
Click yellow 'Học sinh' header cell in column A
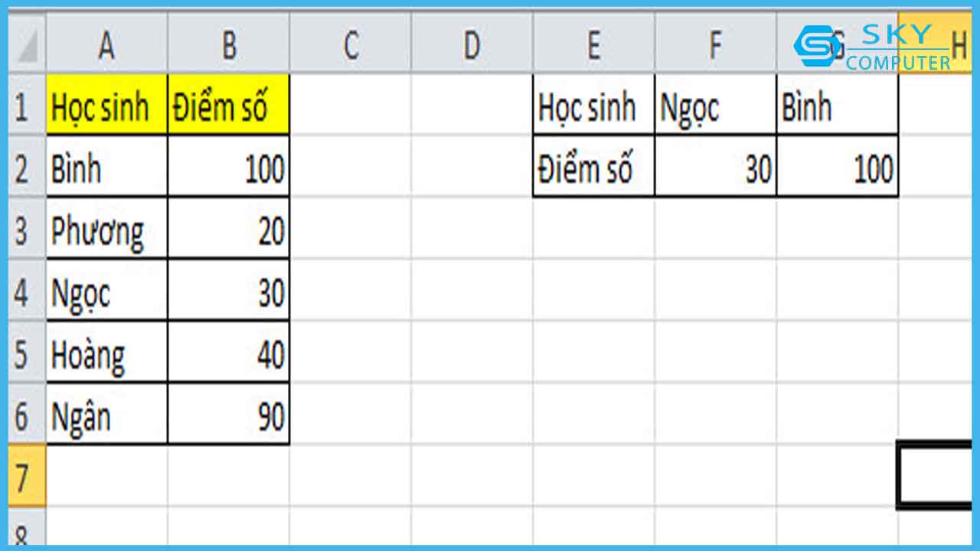point(106,104)
